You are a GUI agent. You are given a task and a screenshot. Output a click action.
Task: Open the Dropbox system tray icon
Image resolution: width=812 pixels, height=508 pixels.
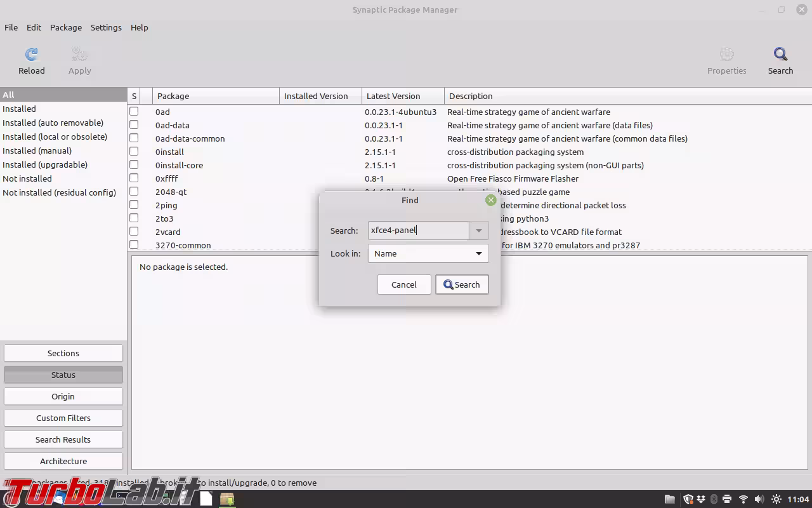700,499
